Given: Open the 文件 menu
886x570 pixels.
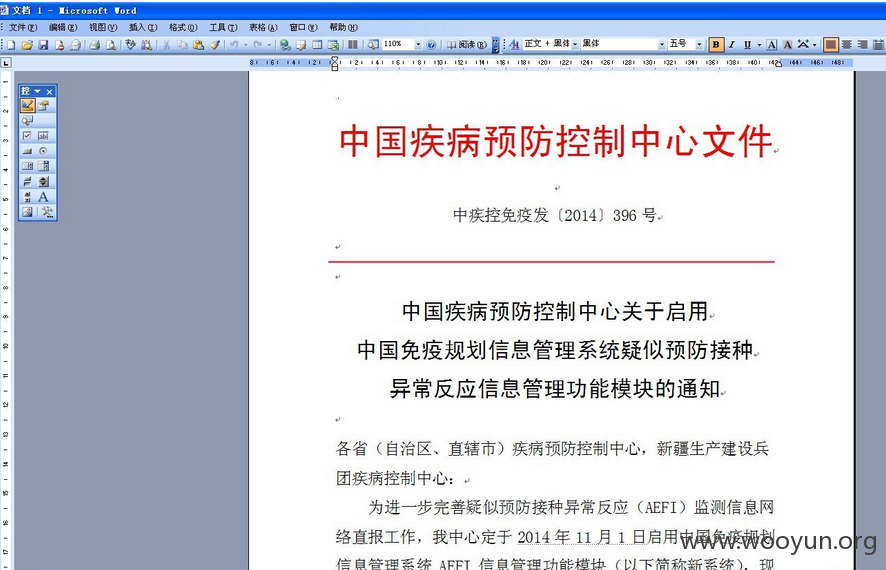Looking at the screenshot, I should pyautogui.click(x=23, y=27).
